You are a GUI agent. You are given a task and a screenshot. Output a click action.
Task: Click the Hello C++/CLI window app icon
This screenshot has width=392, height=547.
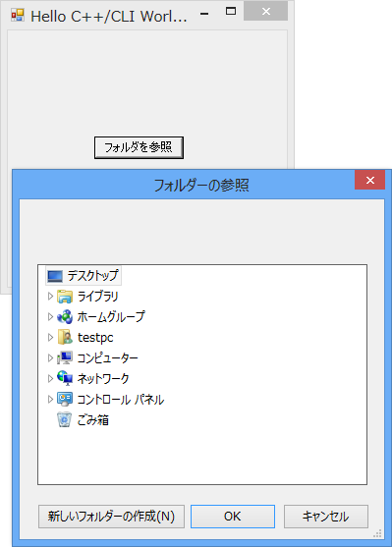click(18, 16)
